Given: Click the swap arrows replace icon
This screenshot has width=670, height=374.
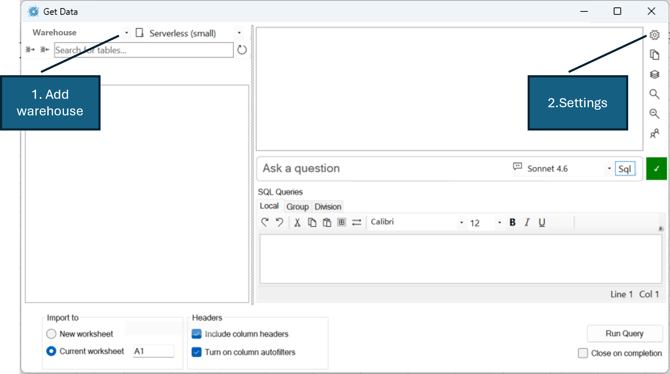Looking at the screenshot, I should [356, 222].
